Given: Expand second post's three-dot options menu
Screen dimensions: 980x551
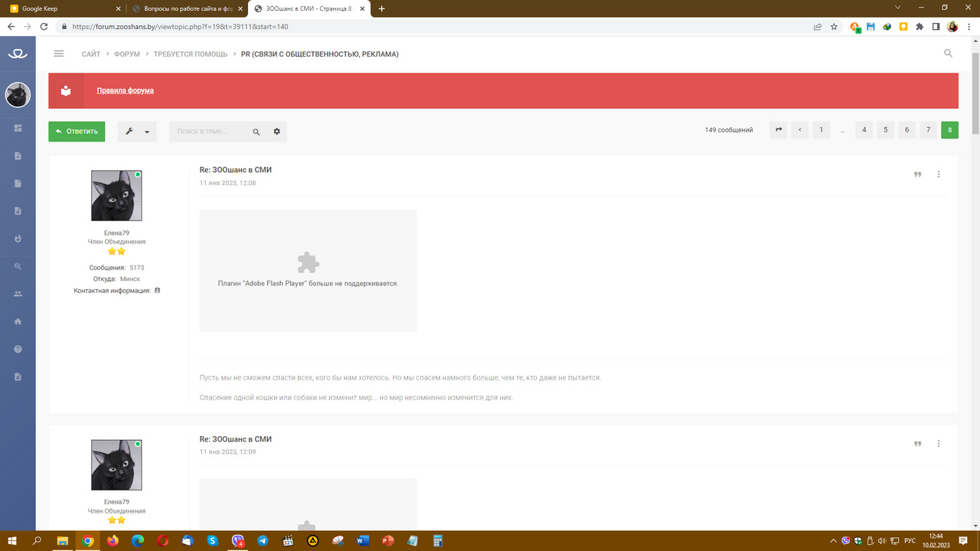Looking at the screenshot, I should (x=939, y=444).
